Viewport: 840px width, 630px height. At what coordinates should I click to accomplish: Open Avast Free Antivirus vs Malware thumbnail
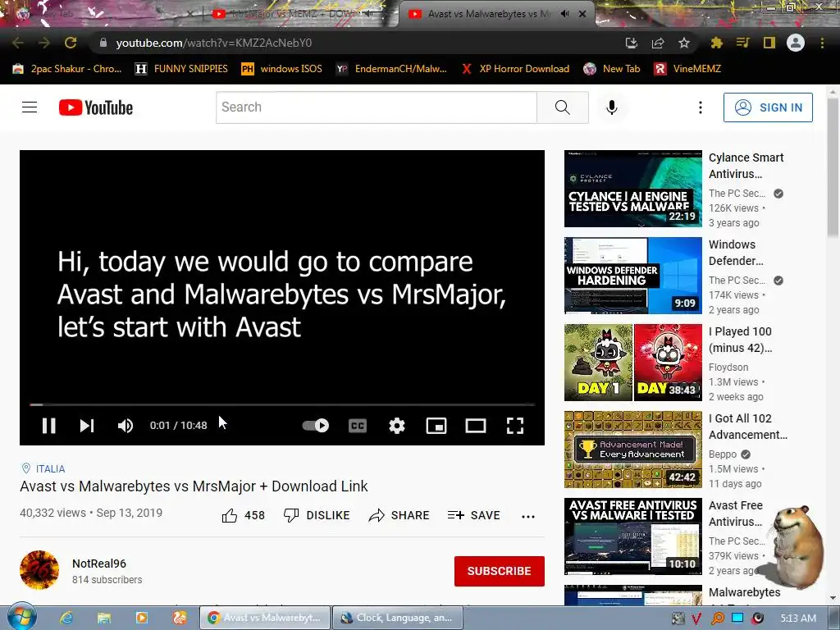pyautogui.click(x=632, y=536)
